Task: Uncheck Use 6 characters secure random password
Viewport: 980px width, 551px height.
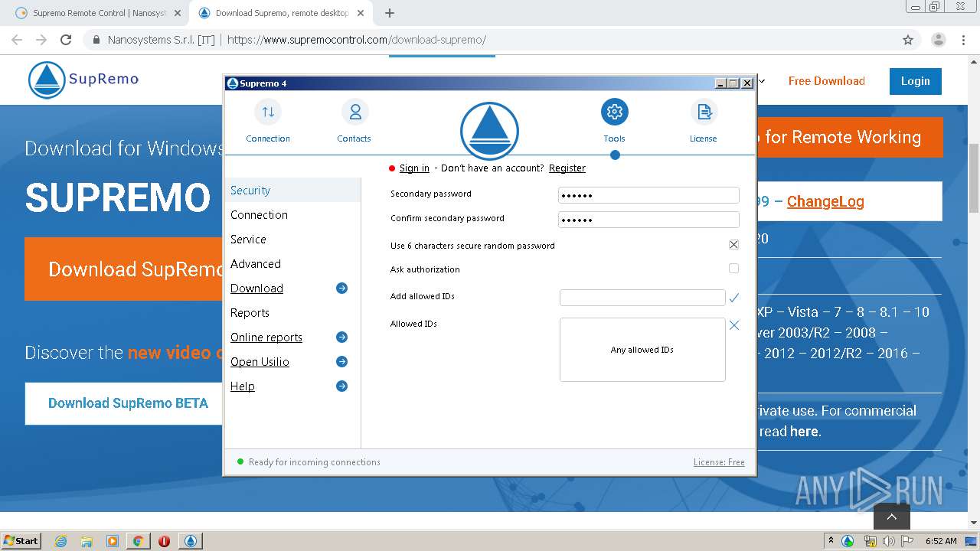Action: click(x=733, y=245)
